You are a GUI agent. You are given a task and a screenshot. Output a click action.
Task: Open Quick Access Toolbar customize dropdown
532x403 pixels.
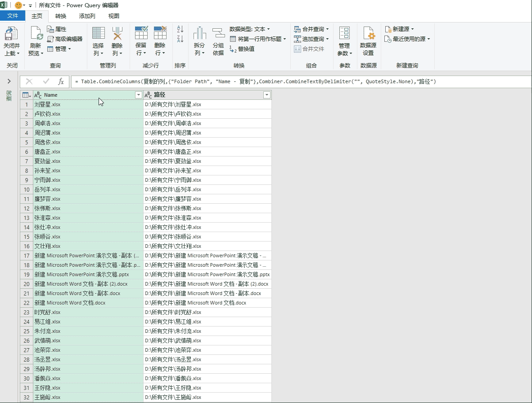[30, 5]
